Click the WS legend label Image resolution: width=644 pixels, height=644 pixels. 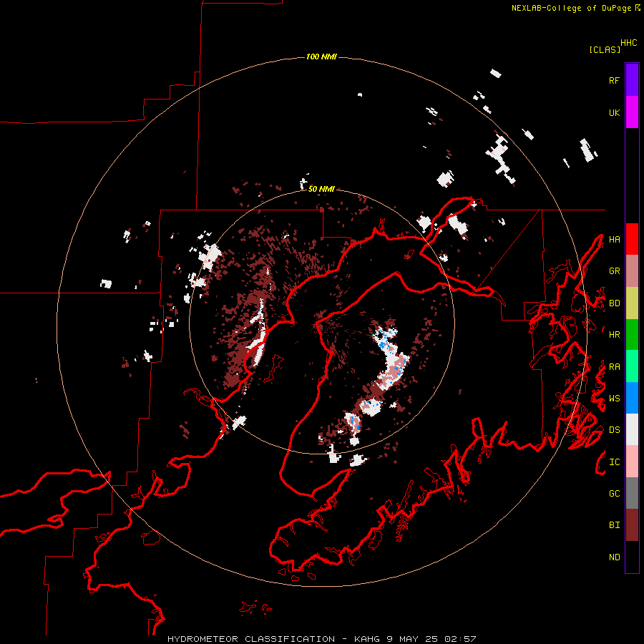[614, 399]
